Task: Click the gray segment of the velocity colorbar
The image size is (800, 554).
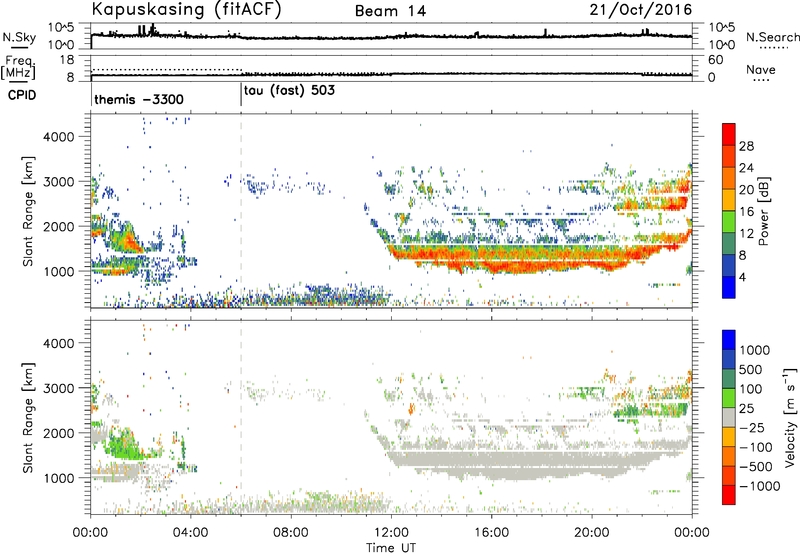Action: click(729, 418)
